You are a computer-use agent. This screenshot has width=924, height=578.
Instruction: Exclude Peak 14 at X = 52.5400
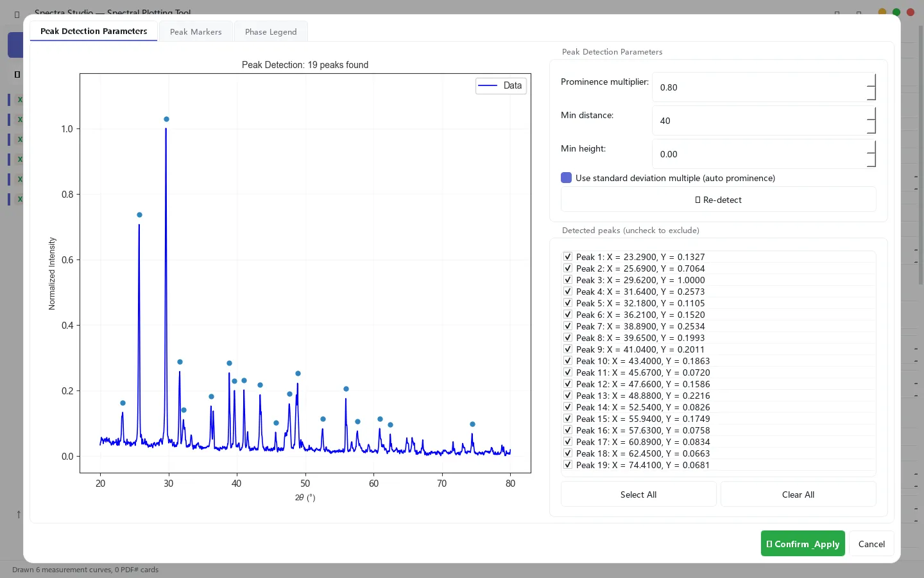point(568,407)
